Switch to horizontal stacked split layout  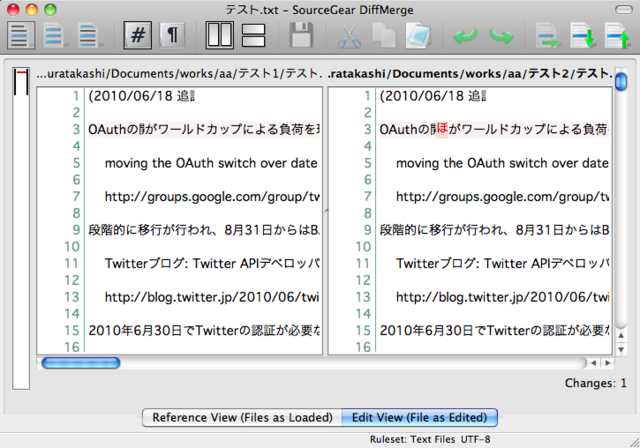click(x=253, y=35)
